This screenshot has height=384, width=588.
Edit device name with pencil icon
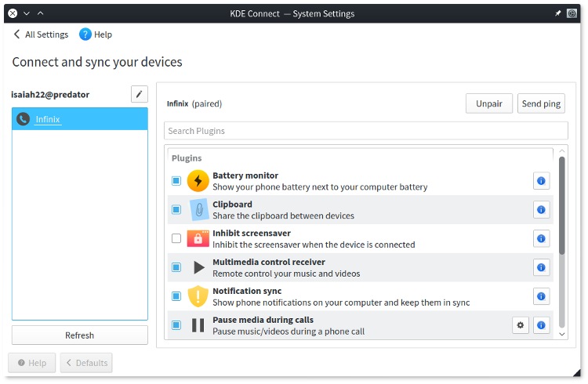click(139, 94)
